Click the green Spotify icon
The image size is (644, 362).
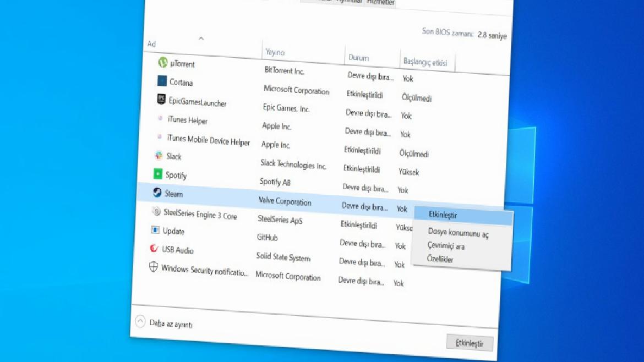158,174
